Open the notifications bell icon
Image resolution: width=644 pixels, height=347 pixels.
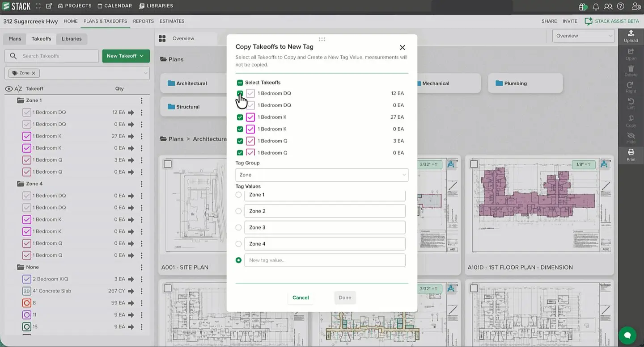point(596,6)
